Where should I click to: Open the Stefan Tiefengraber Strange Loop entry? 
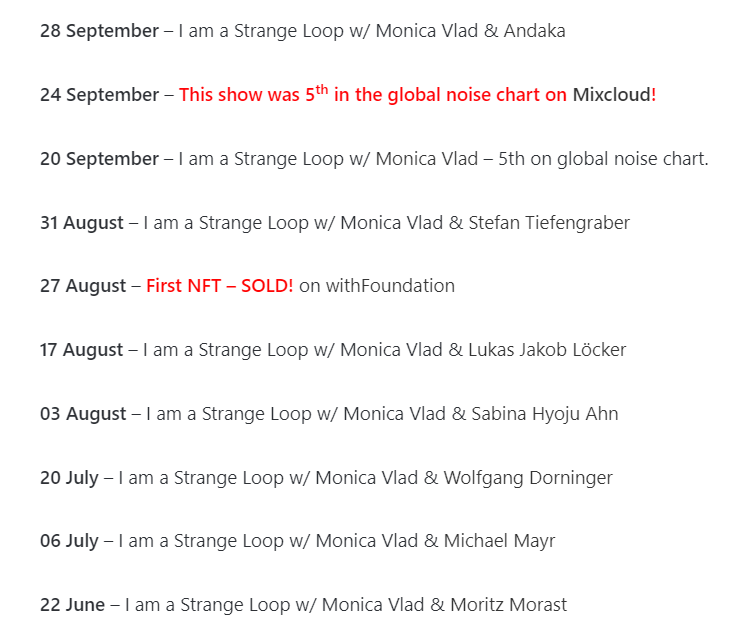point(386,223)
